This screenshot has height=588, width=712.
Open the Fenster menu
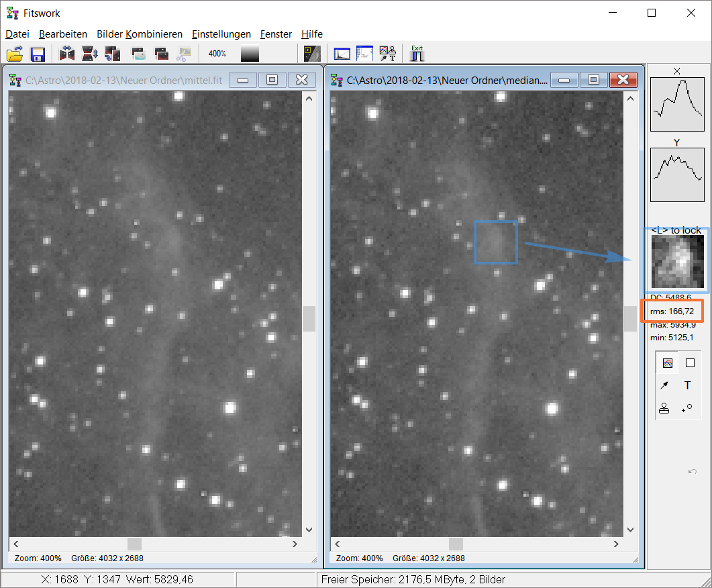click(276, 34)
